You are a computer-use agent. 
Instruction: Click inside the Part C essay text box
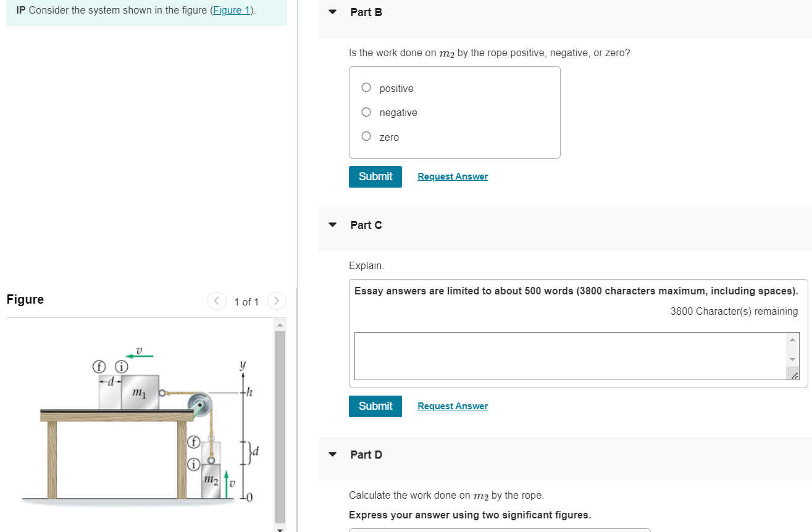tap(571, 356)
